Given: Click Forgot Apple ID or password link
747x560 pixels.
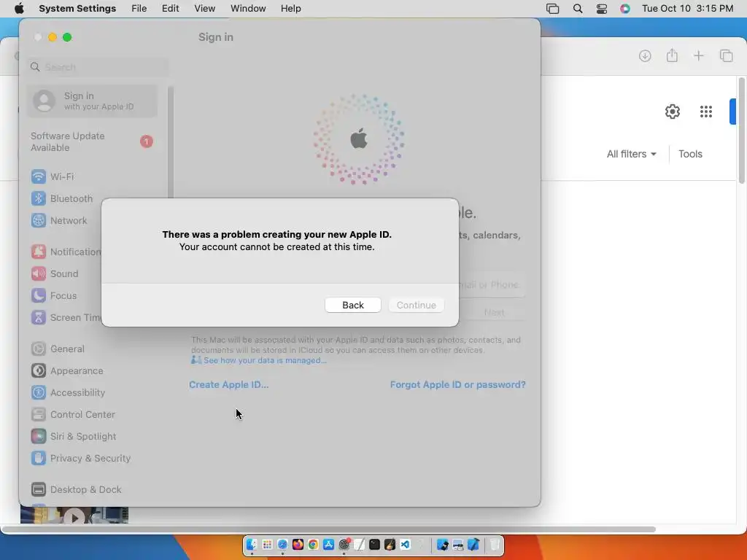Looking at the screenshot, I should click(x=457, y=384).
